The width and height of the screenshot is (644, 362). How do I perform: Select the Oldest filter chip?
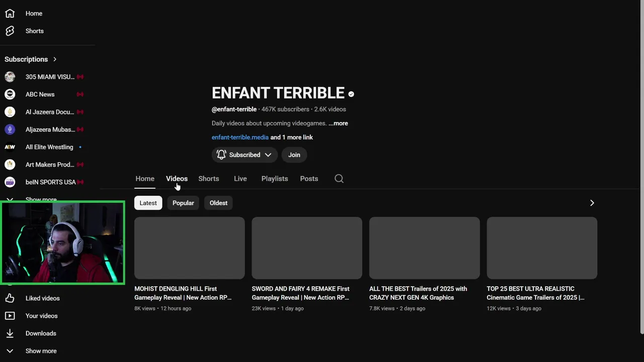[x=218, y=203]
